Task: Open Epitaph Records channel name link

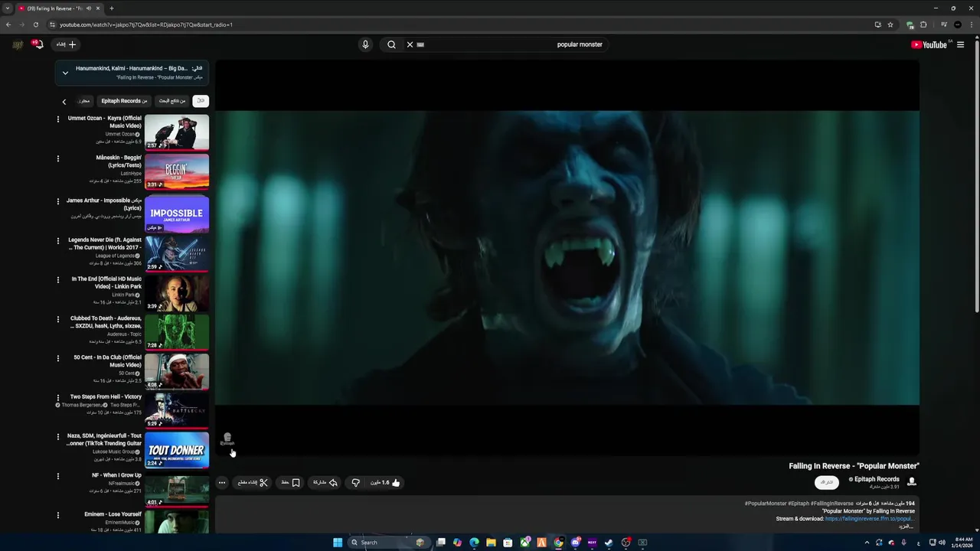Action: tap(877, 479)
